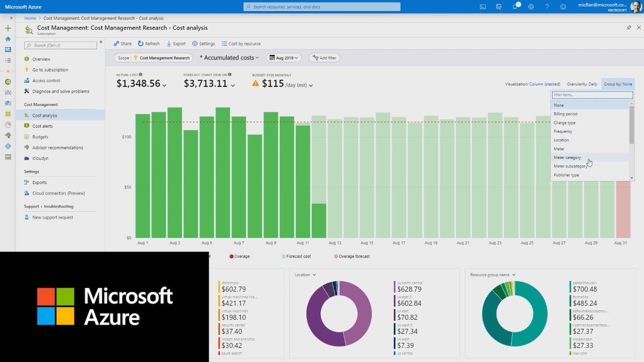Viewport: 644px width, 362px height.
Task: Click the Share toolbar button
Action: [x=122, y=44]
